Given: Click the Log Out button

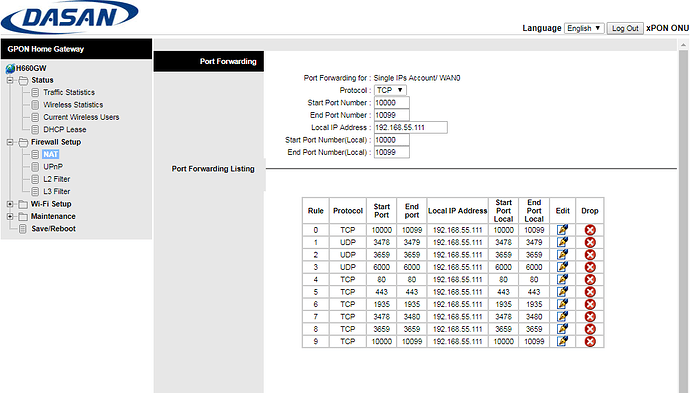Looking at the screenshot, I should point(625,28).
